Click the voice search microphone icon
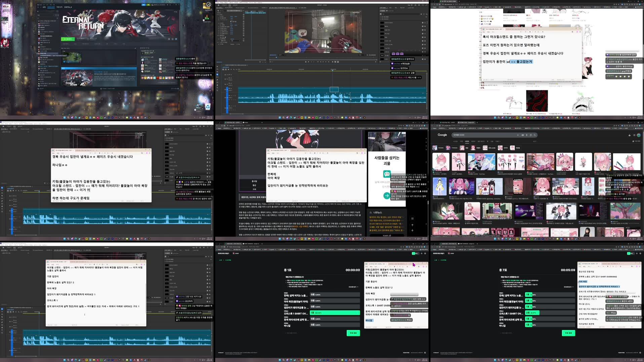 526,135
